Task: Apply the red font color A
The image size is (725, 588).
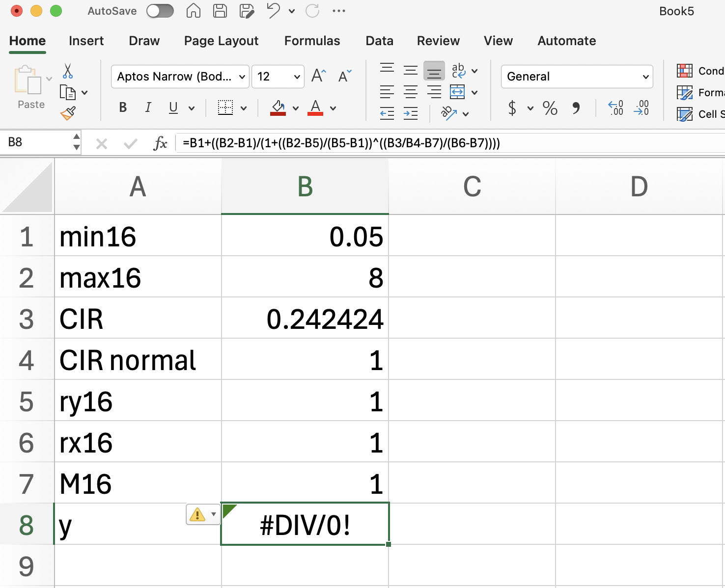Action: 315,107
